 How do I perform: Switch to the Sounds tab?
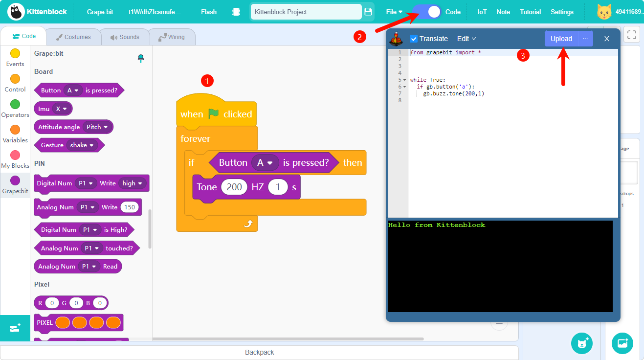point(125,37)
